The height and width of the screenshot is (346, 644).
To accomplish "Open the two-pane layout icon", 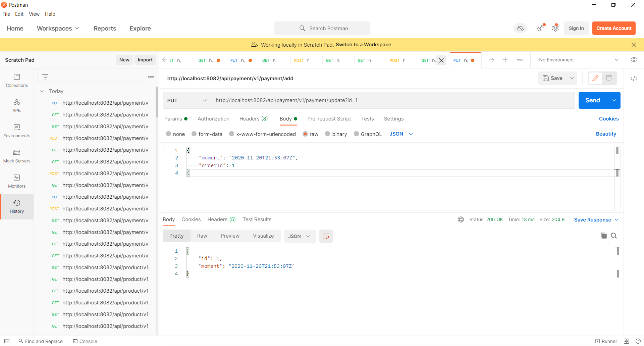I will 626,341.
